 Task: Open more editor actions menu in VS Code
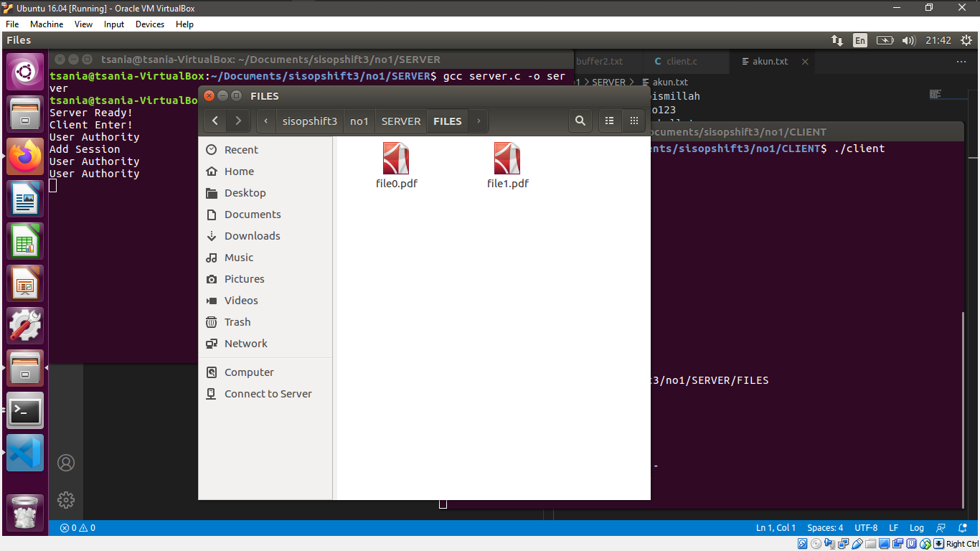pyautogui.click(x=961, y=62)
